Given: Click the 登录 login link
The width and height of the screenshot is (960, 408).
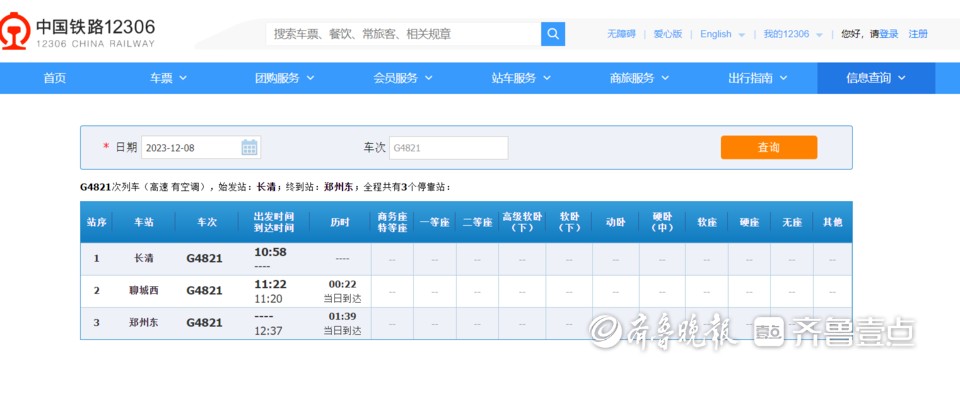Looking at the screenshot, I should tap(888, 34).
